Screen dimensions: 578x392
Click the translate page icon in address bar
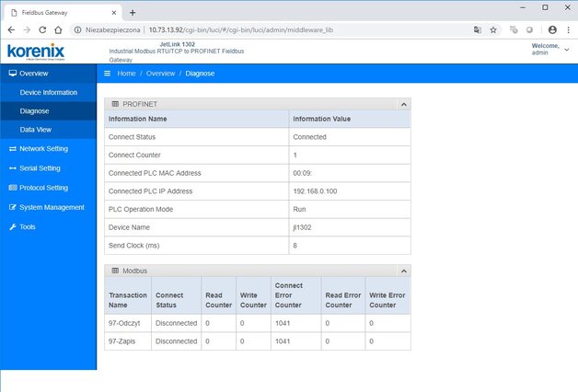477,29
